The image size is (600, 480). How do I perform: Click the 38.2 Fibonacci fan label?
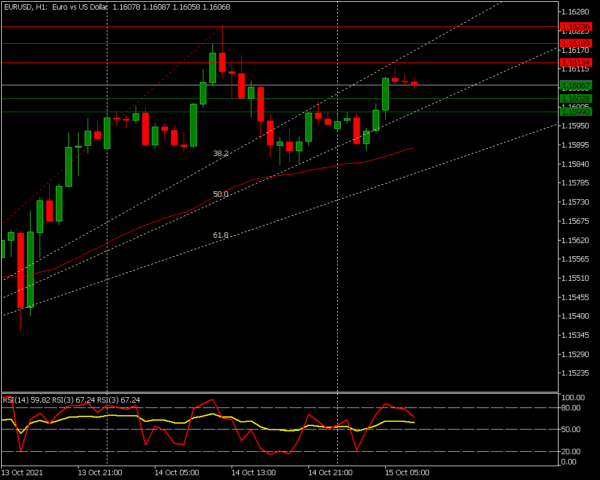[x=221, y=153]
